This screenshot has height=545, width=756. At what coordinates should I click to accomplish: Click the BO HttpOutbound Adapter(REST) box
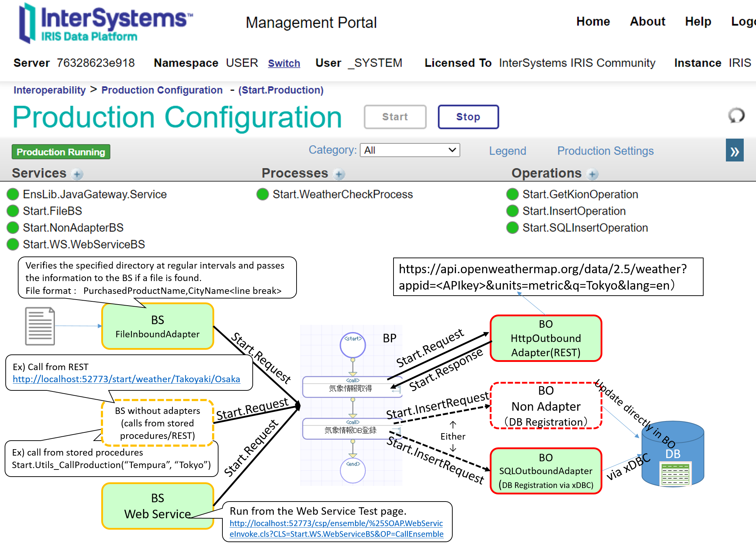click(x=546, y=338)
